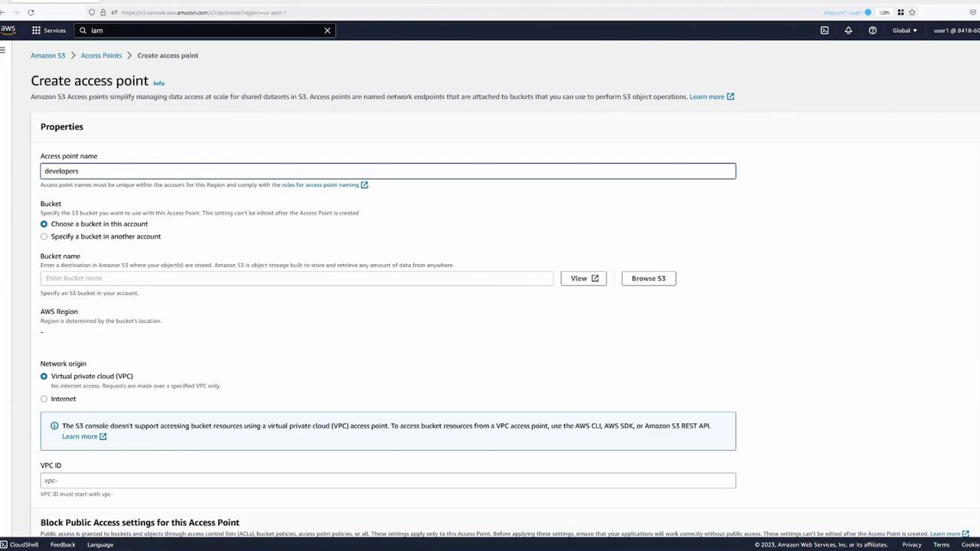This screenshot has height=551, width=980.
Task: Click the Services grid icon
Action: pyautogui.click(x=36, y=31)
